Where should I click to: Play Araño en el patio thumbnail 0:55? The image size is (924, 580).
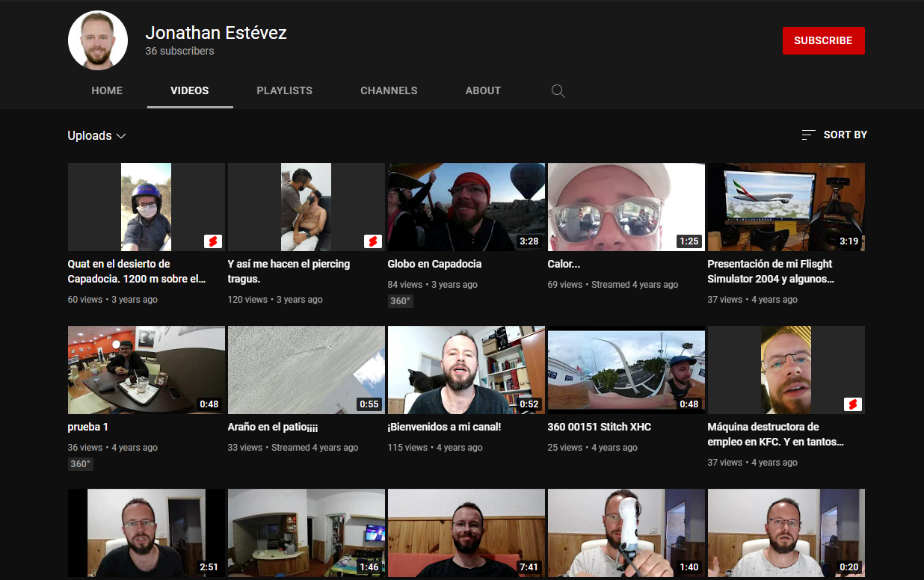[307, 370]
